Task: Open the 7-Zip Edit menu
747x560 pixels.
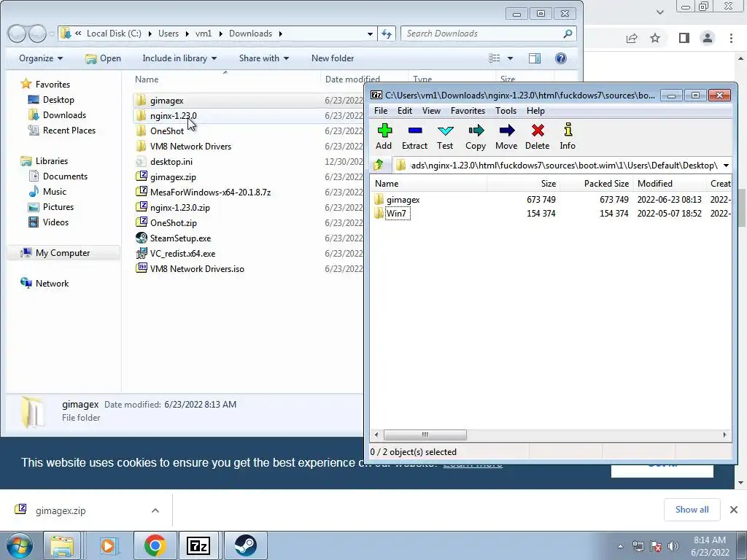Action: [404, 111]
